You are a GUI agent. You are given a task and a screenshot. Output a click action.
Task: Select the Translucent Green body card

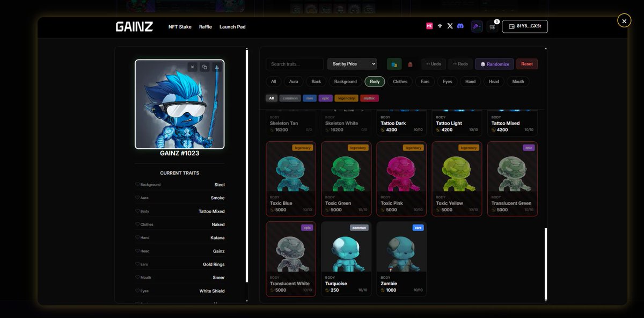point(513,179)
